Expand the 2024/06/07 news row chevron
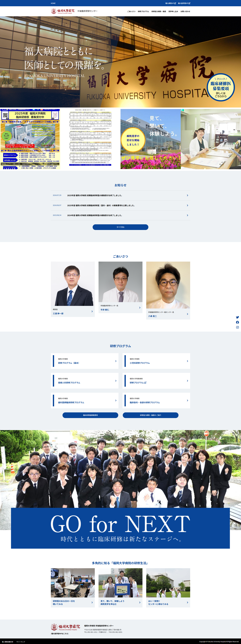This screenshot has height=644, width=241. click(x=187, y=206)
